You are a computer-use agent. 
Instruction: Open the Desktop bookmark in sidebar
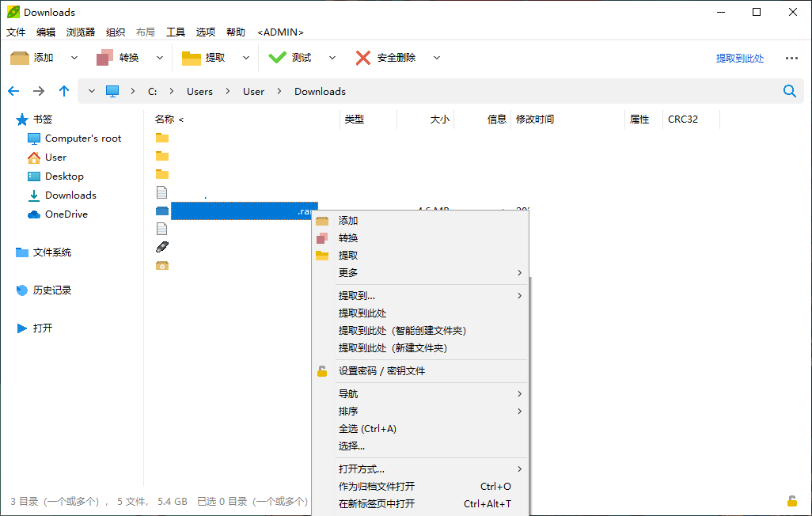[x=63, y=176]
